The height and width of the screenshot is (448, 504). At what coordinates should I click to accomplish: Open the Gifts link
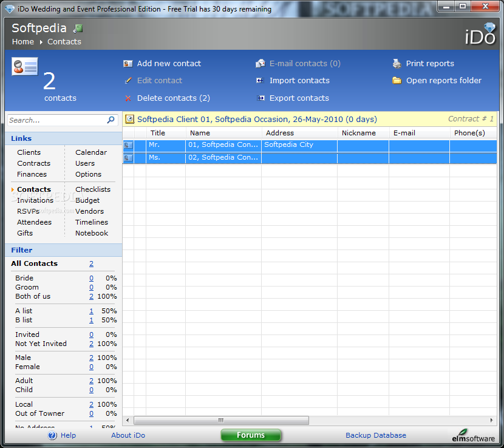[x=25, y=233]
